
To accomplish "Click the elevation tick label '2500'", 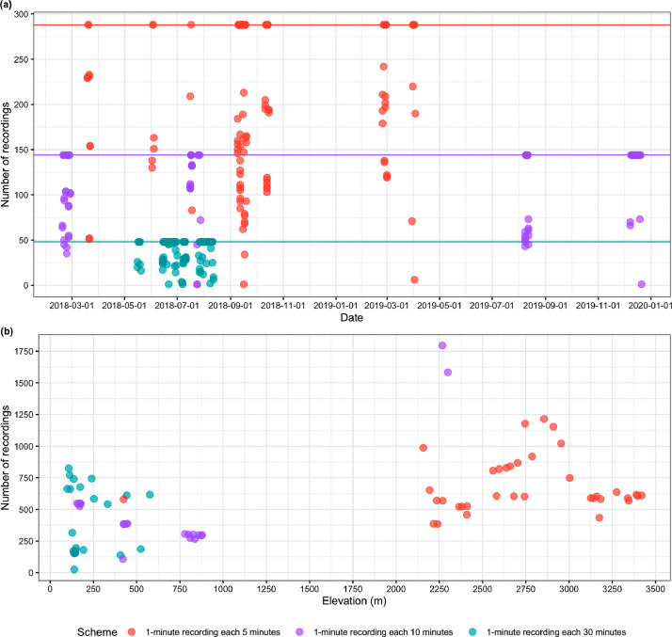I will (483, 589).
